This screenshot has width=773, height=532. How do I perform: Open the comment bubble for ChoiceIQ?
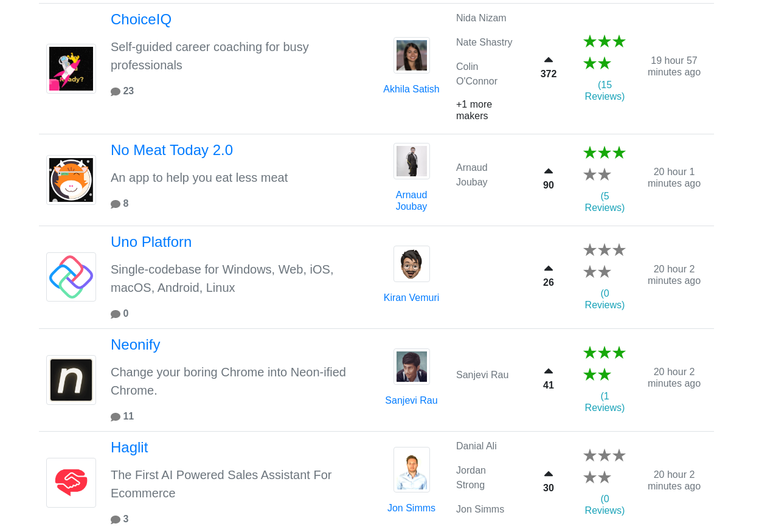[116, 90]
